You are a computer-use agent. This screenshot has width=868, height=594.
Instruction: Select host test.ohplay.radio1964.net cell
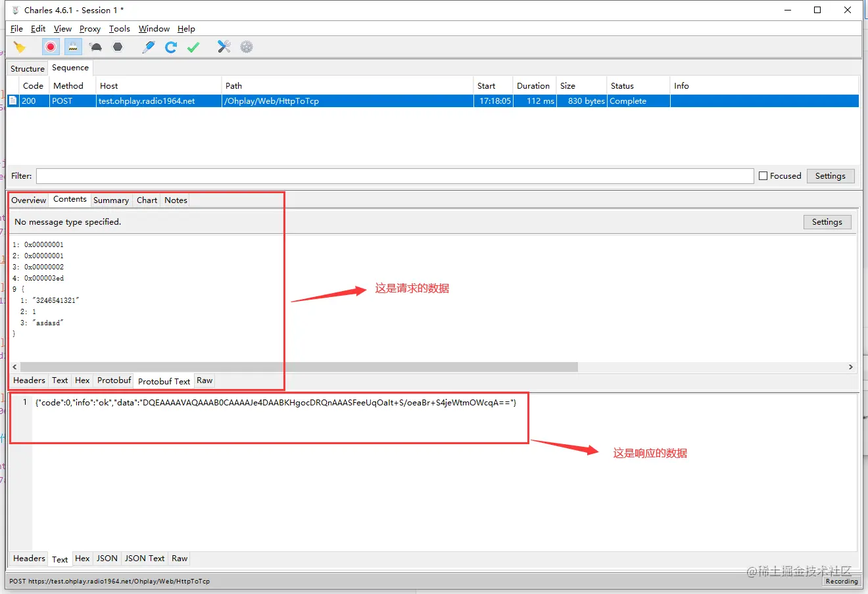pyautogui.click(x=158, y=101)
